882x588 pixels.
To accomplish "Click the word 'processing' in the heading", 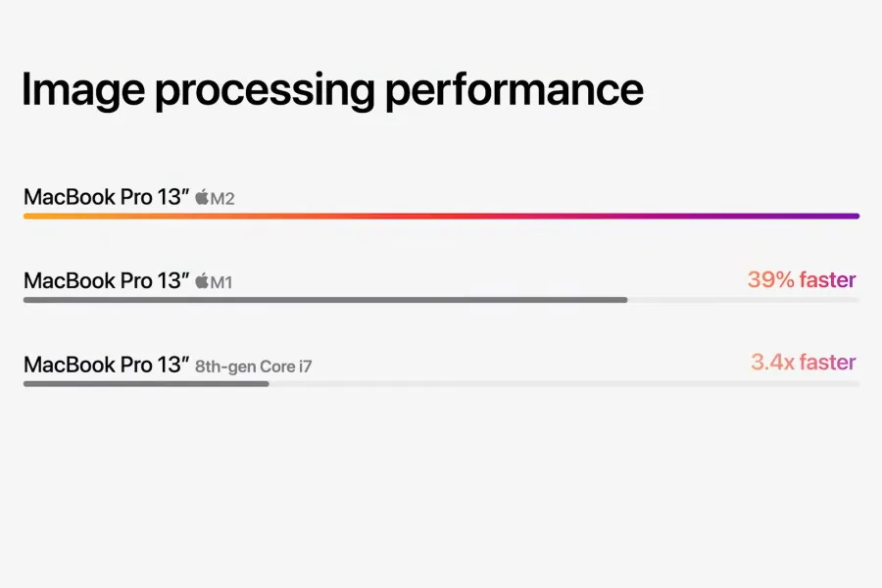I will [x=265, y=90].
